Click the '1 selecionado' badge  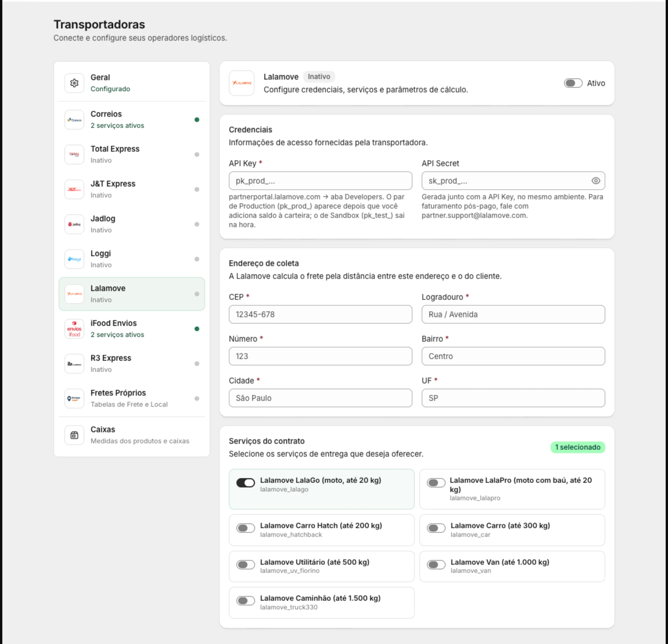pyautogui.click(x=578, y=447)
